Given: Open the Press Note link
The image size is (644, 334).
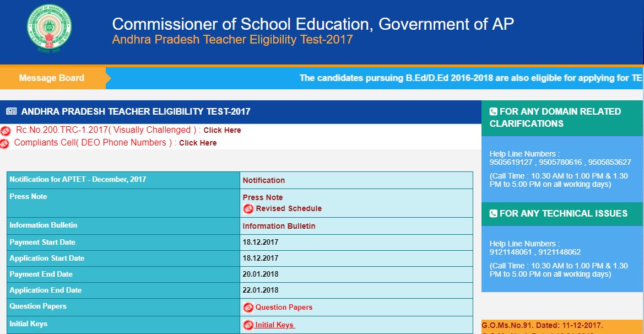Looking at the screenshot, I should click(x=262, y=197).
